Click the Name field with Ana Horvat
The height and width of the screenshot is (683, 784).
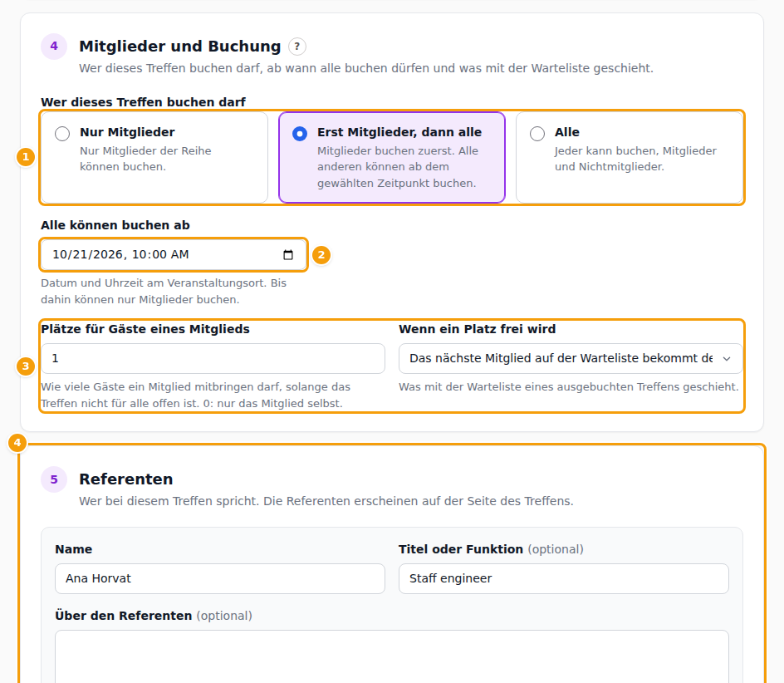coord(220,578)
